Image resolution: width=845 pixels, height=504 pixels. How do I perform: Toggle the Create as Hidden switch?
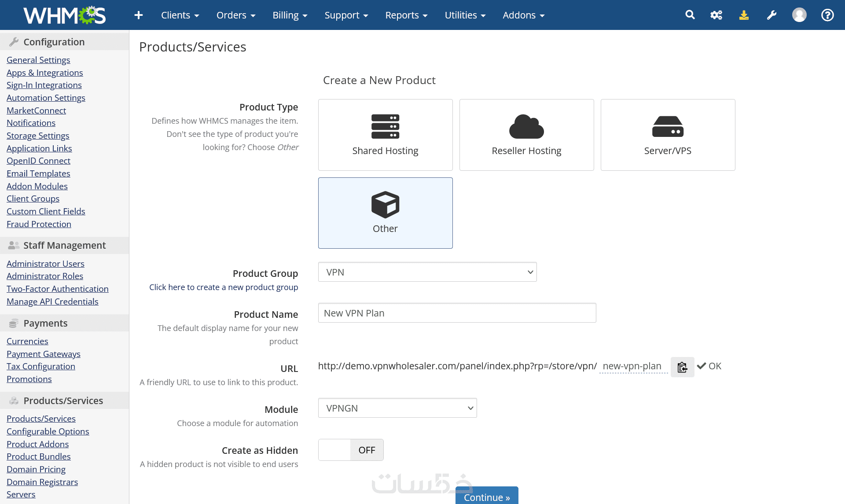point(351,450)
